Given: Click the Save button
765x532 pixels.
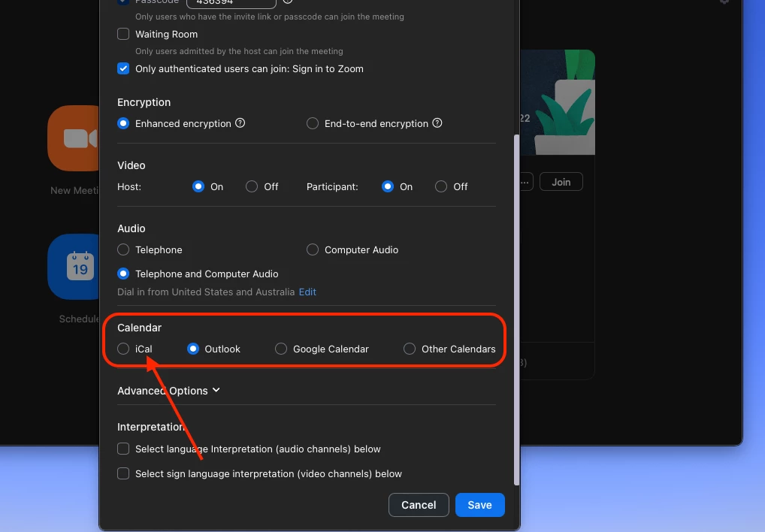Looking at the screenshot, I should click(480, 505).
